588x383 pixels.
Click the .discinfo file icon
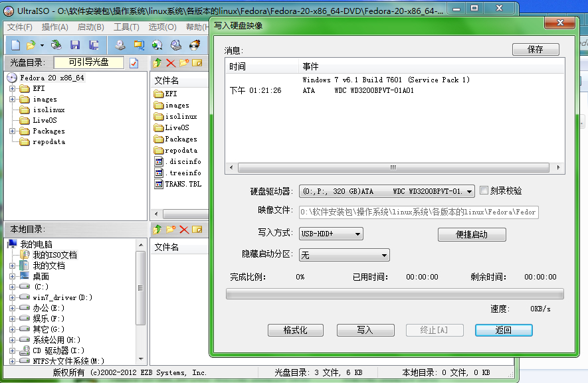(x=159, y=161)
